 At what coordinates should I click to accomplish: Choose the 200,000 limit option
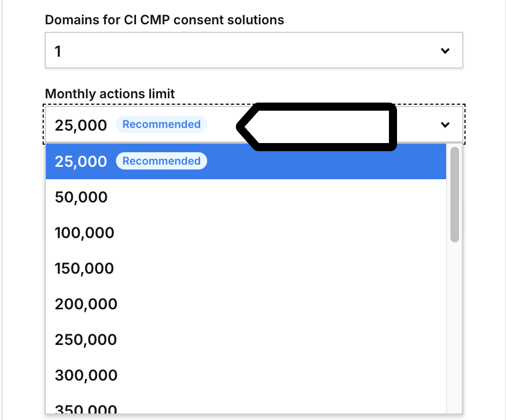[86, 303]
